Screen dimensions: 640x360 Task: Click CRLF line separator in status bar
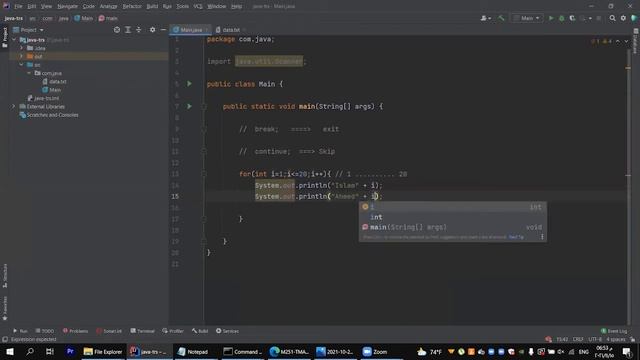click(x=578, y=339)
